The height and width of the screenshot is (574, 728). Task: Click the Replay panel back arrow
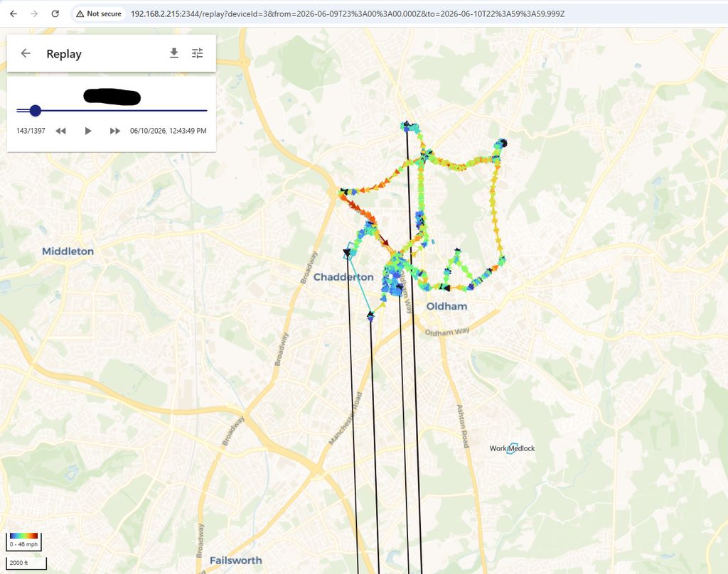(26, 53)
